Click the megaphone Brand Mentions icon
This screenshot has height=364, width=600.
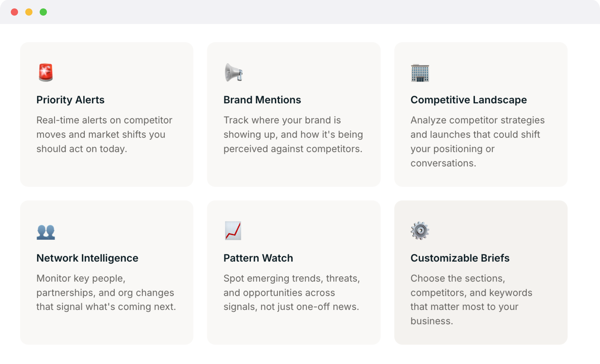(x=233, y=73)
